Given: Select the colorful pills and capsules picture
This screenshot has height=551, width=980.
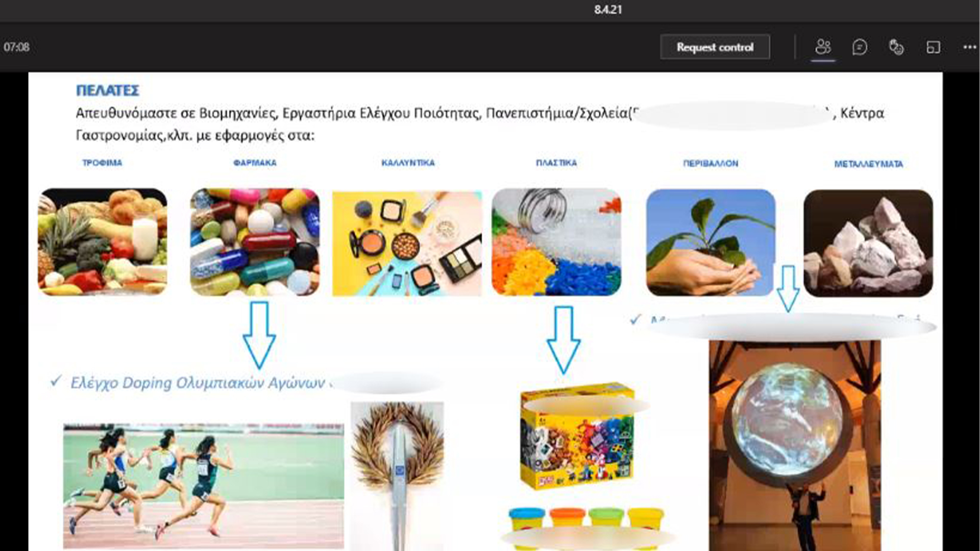Looking at the screenshot, I should (x=255, y=242).
